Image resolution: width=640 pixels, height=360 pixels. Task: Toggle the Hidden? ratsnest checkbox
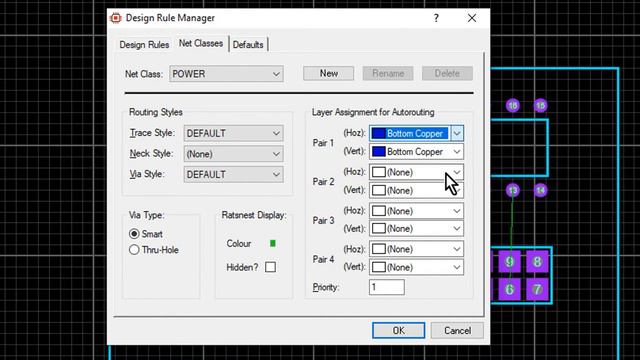pyautogui.click(x=270, y=267)
